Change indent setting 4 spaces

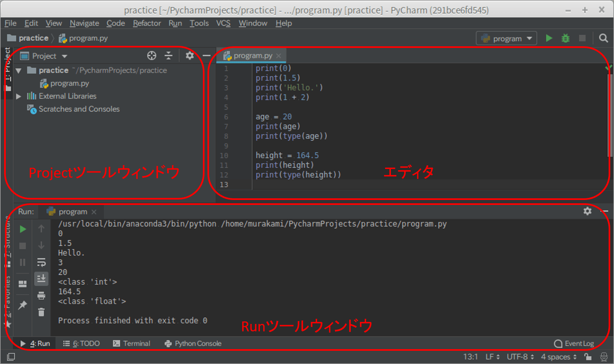559,357
